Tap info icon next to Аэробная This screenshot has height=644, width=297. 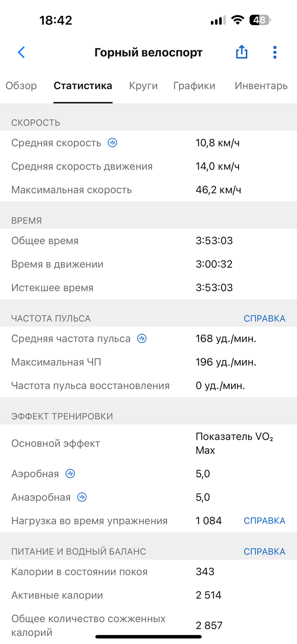pos(70,474)
